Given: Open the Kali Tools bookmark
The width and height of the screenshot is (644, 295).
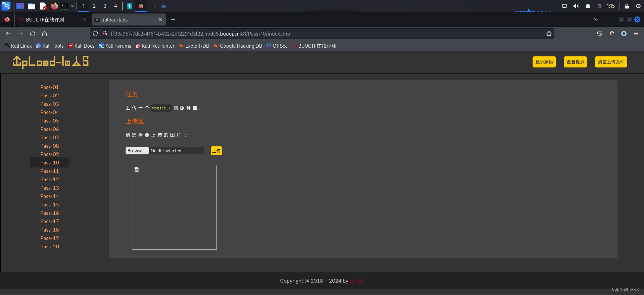Looking at the screenshot, I should click(x=50, y=46).
